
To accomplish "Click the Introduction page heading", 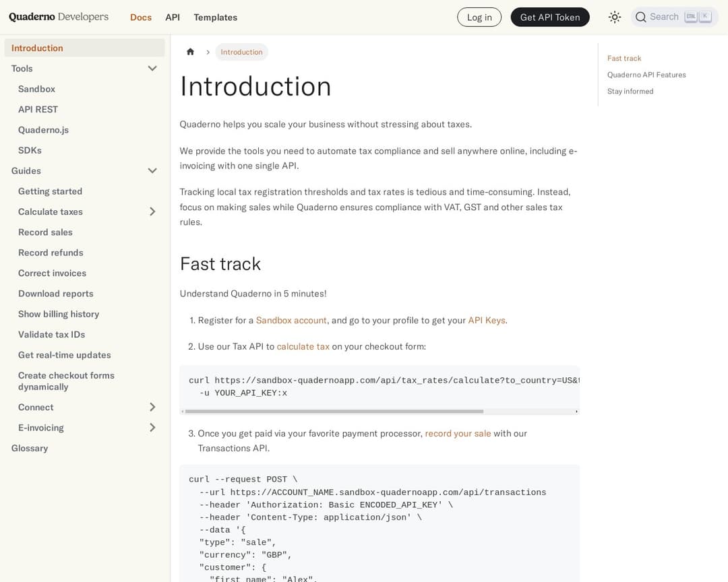I will pyautogui.click(x=255, y=86).
